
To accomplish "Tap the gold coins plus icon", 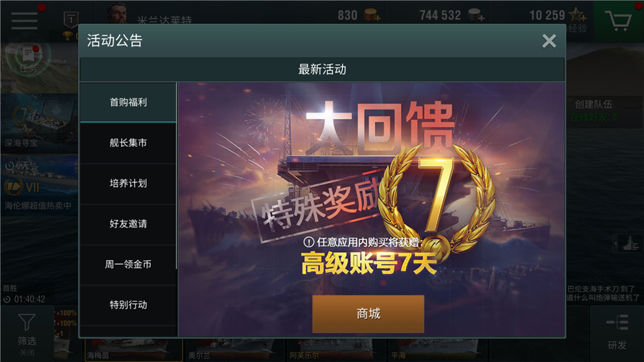I will coord(372,15).
